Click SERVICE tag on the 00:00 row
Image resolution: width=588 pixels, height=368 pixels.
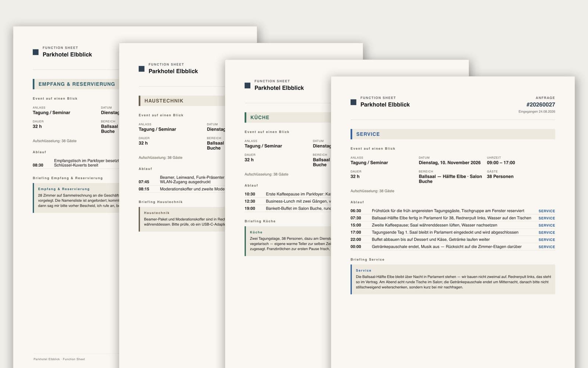click(x=547, y=247)
